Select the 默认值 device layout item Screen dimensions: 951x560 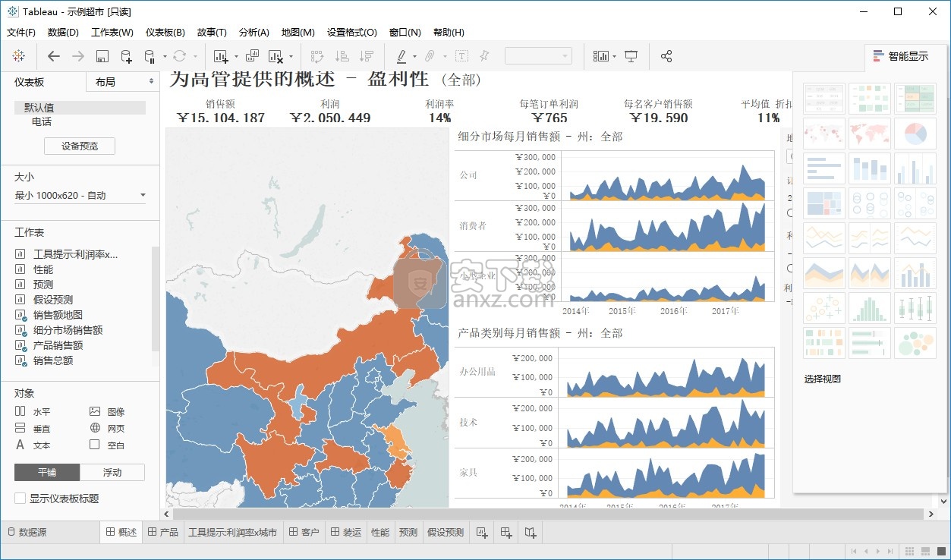(80, 108)
